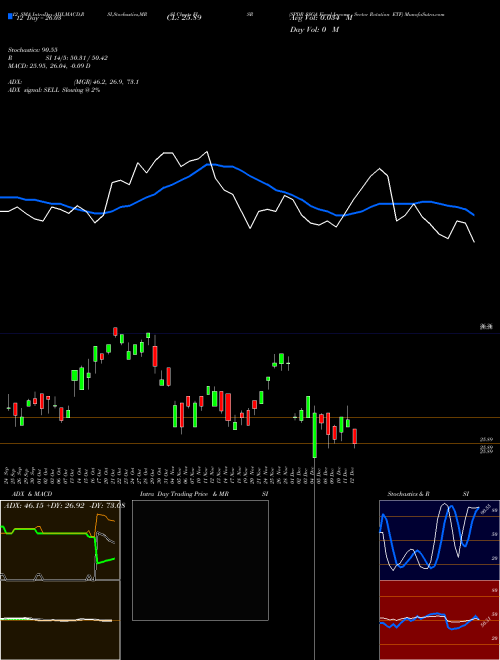Click the empty Intra Day Trading Price chart
Image resolution: width=500 pixels, height=660 pixels.
click(x=200, y=560)
